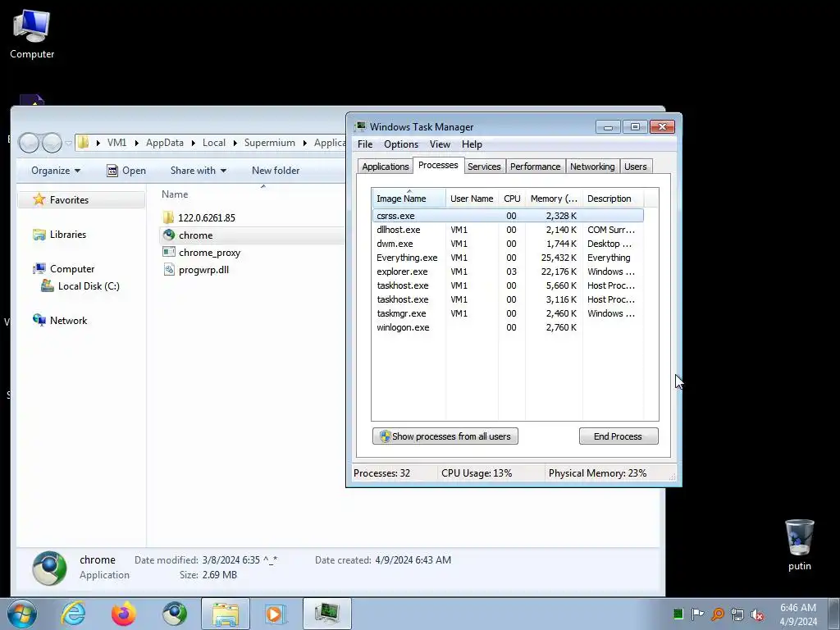Open Windows Media Player from taskbar
This screenshot has width=840, height=630.
click(x=276, y=614)
